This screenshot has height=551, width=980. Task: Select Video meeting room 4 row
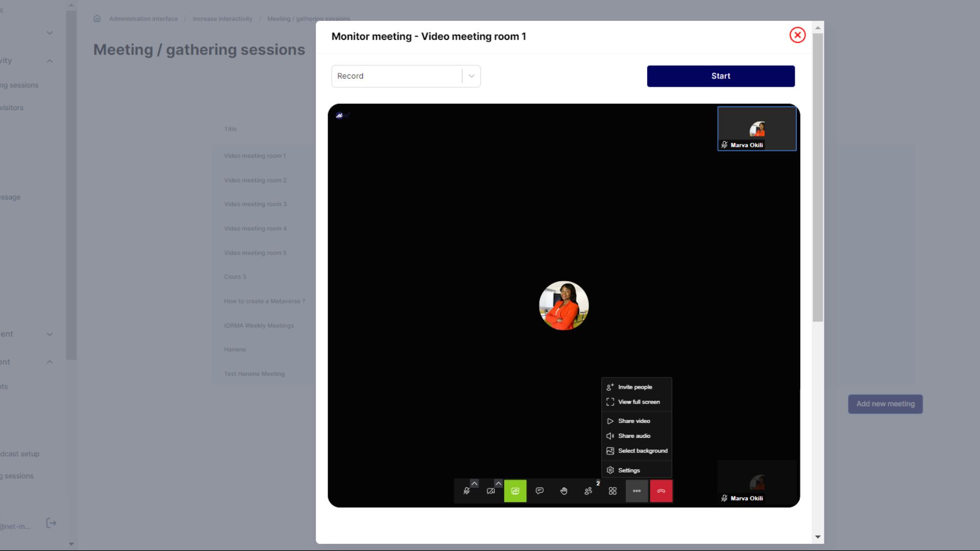pos(255,229)
